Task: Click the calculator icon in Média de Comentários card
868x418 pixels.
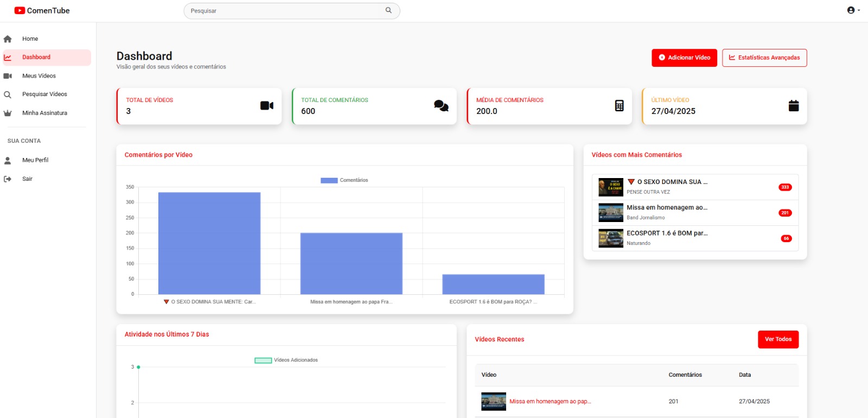Action: tap(619, 106)
